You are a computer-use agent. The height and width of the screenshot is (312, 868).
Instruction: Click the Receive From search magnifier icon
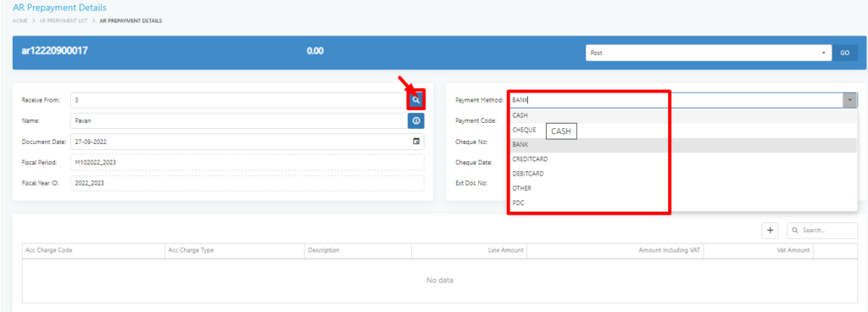416,100
